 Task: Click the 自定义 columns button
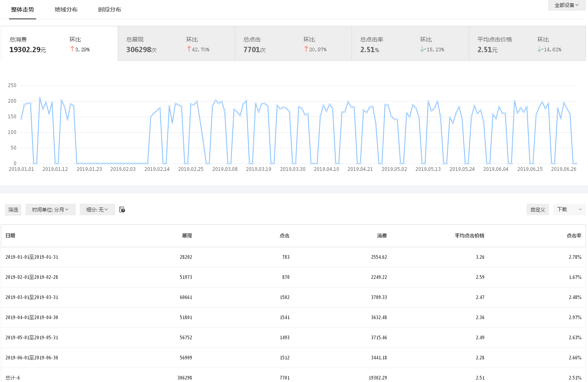(537, 209)
